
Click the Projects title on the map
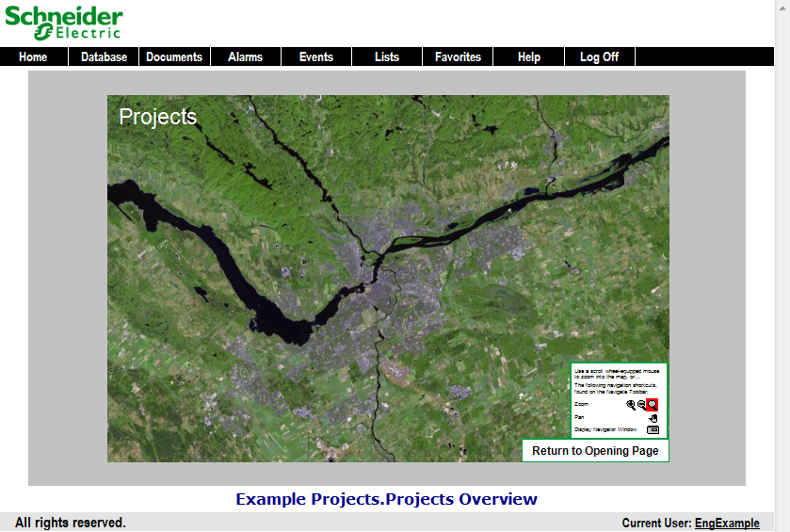[x=157, y=117]
